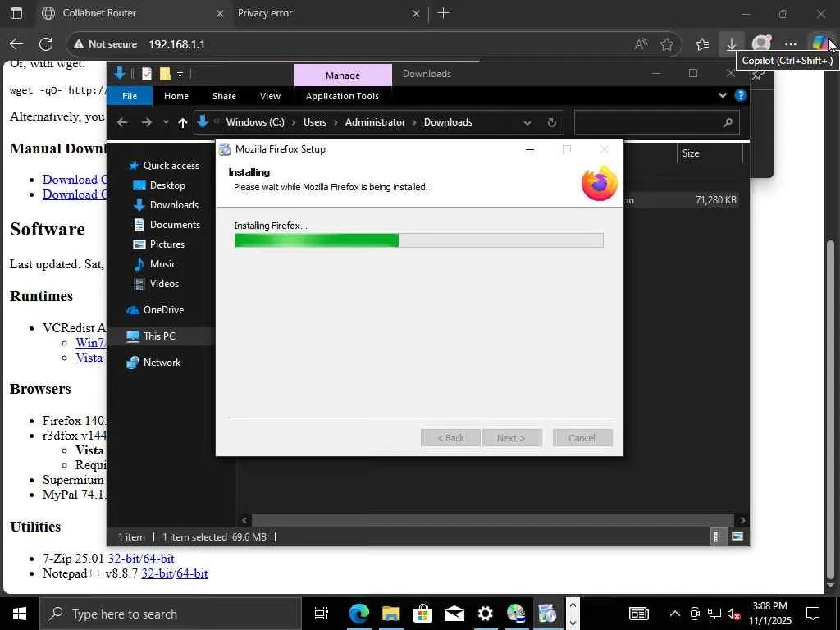Open the Share ribbon tab
Image resolution: width=840 pixels, height=630 pixels.
click(x=224, y=96)
